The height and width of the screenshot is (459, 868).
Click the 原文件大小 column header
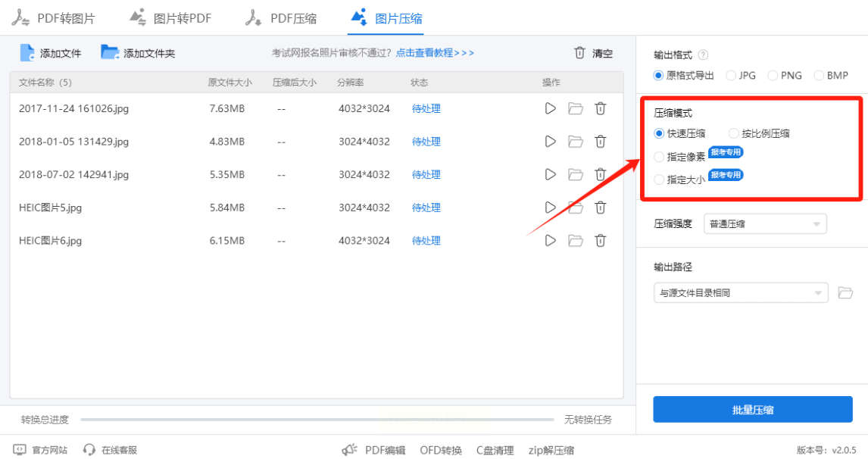click(229, 83)
